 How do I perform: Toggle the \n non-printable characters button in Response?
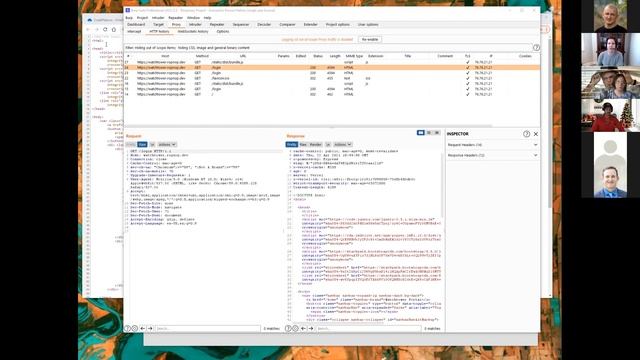click(328, 144)
